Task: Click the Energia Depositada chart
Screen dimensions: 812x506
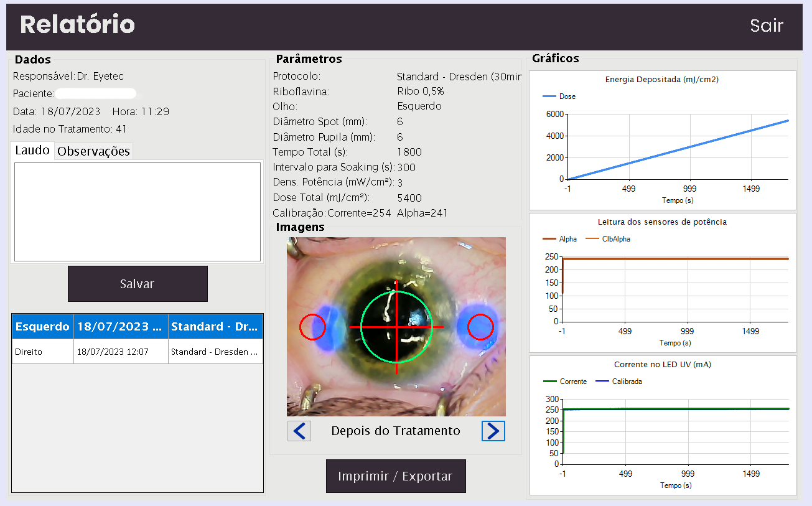Action: pyautogui.click(x=663, y=140)
